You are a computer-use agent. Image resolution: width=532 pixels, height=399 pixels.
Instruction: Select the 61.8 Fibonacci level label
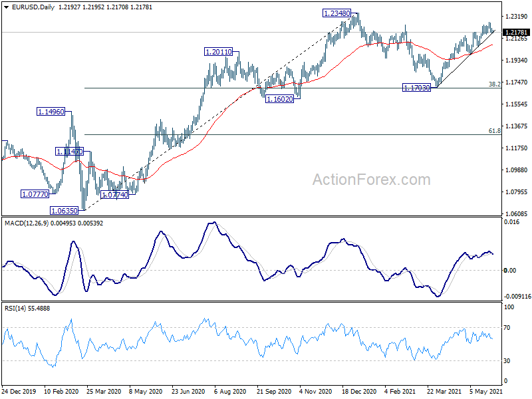pyautogui.click(x=494, y=130)
